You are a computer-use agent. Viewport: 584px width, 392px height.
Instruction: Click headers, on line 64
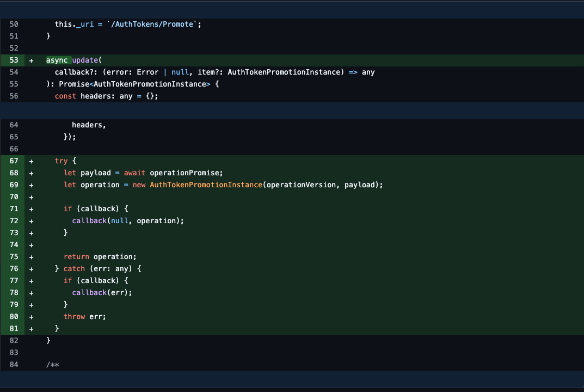point(89,125)
